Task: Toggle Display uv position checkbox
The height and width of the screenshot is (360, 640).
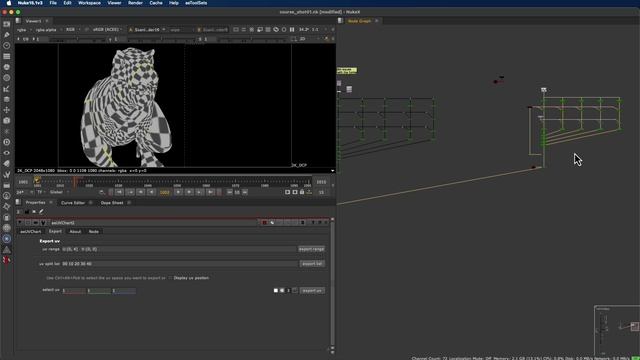Action: 170,278
